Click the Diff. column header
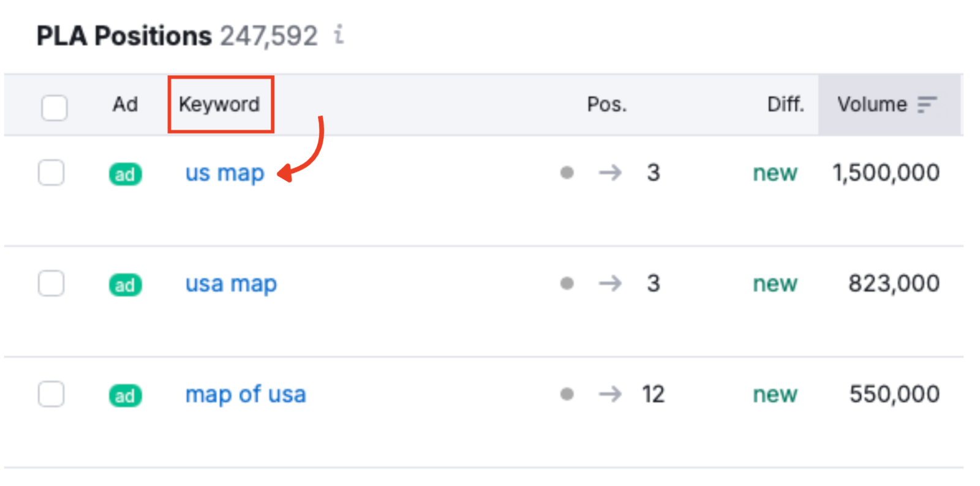Viewport: 980px width, 486px height. click(785, 105)
